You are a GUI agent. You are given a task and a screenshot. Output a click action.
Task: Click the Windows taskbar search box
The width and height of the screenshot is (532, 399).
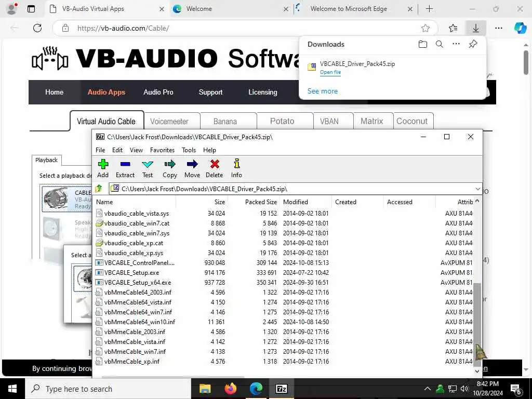(x=108, y=389)
